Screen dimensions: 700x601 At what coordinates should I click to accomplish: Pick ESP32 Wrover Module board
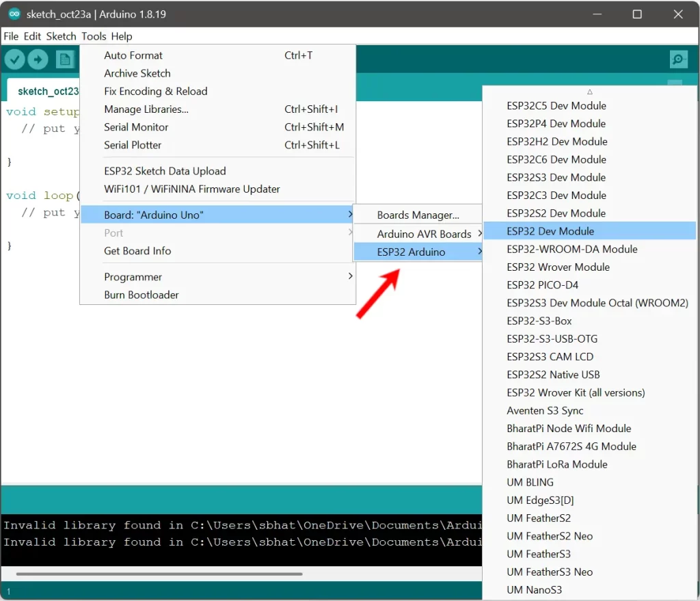point(558,267)
